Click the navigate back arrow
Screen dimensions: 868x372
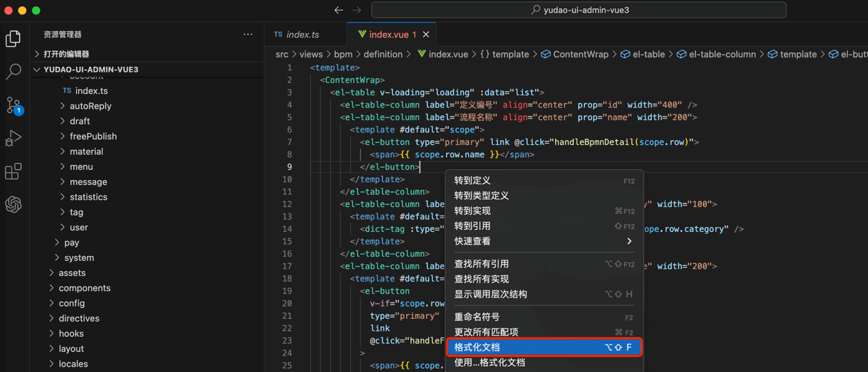pos(338,10)
